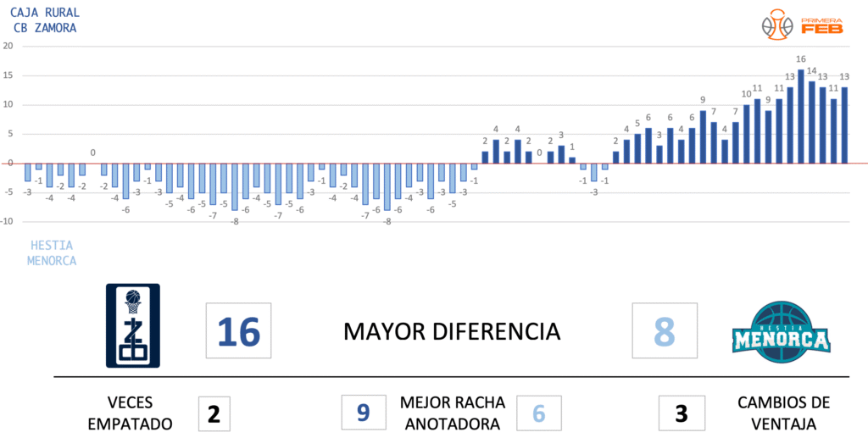The height and width of the screenshot is (438, 868).
Task: Click the y-axis label -5
Action: 8,192
